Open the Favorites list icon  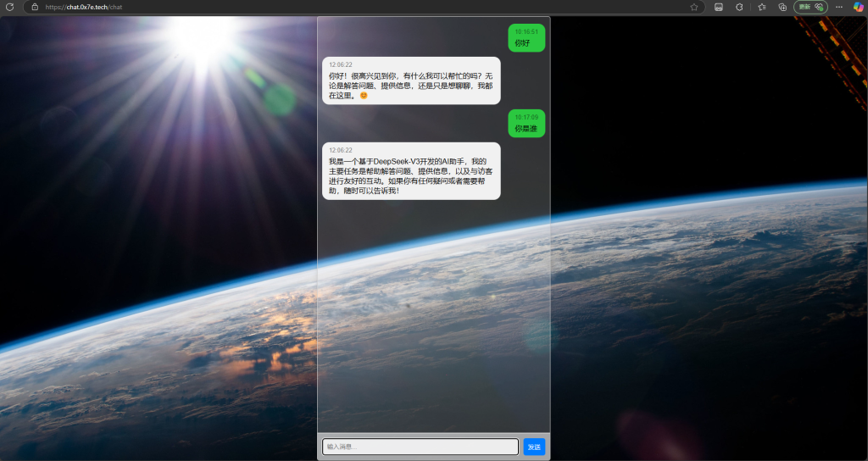point(762,7)
